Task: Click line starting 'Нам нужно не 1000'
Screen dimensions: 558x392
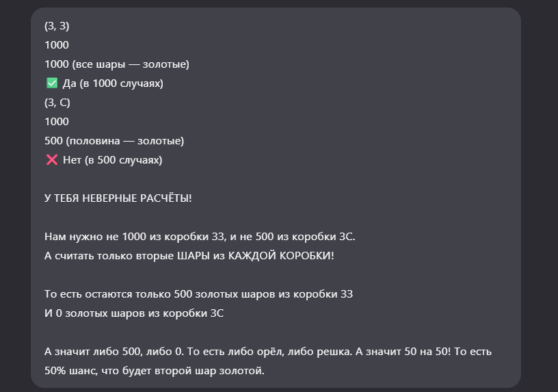Action: (x=200, y=237)
